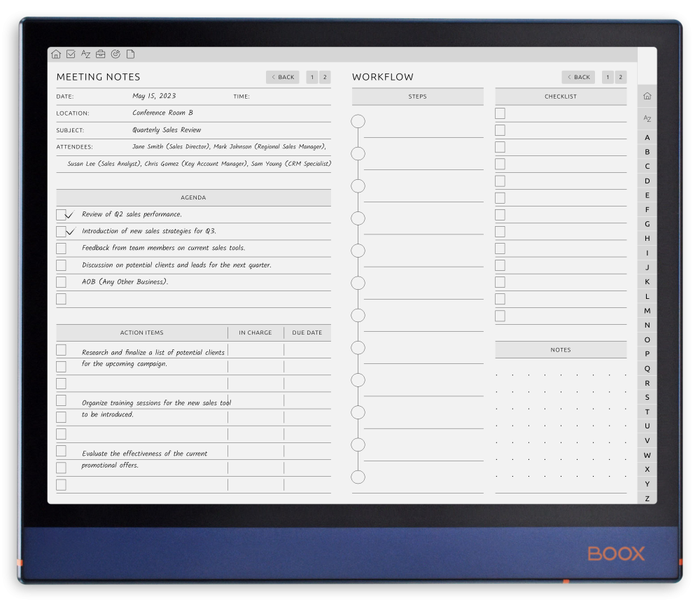Jump to letter C tab
700x602 pixels.
click(x=647, y=166)
